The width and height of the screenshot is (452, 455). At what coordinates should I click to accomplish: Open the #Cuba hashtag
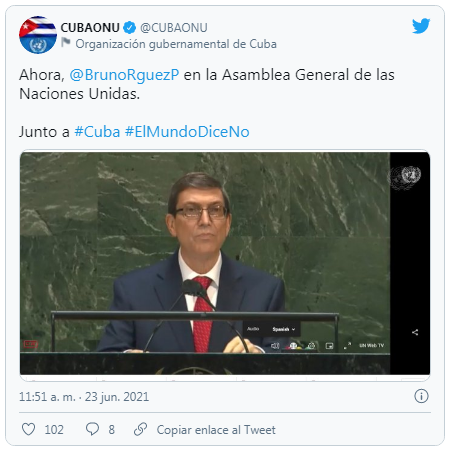click(97, 132)
